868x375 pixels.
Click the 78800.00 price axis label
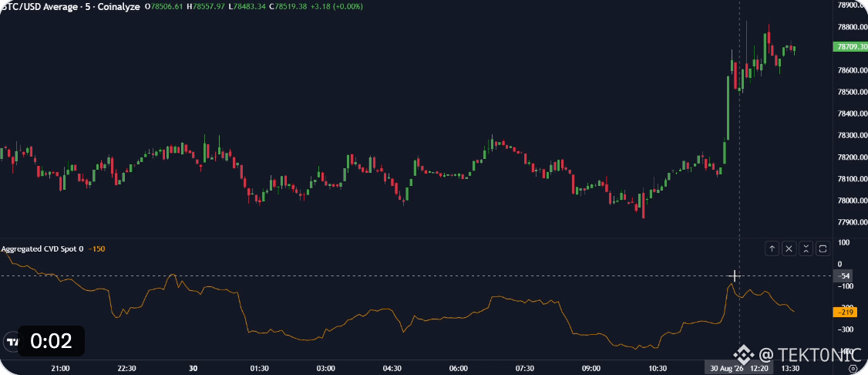(x=851, y=26)
